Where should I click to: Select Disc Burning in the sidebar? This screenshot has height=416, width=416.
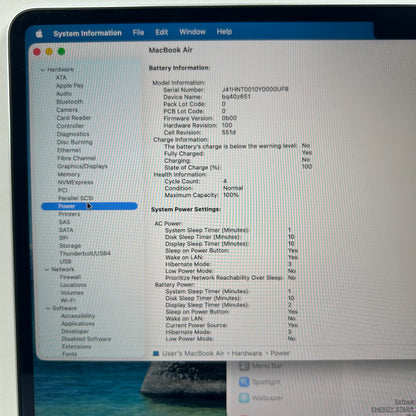(x=75, y=142)
